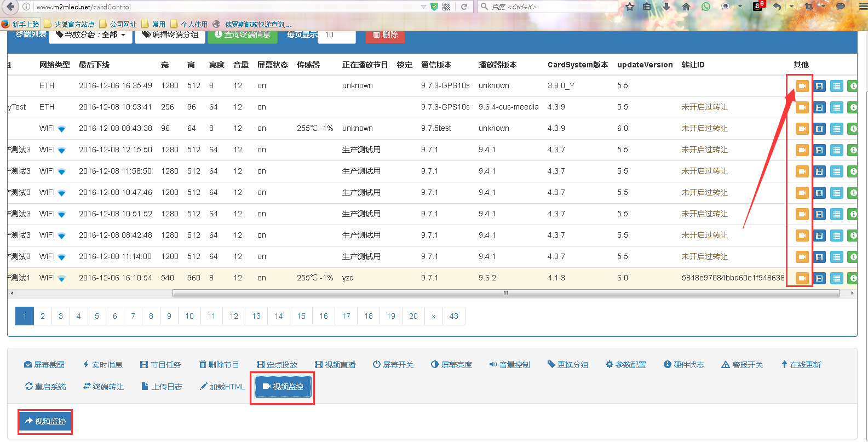The image size is (868, 442).
Task: Click orange camera icon in 2016-12-06 16:35:49 row
Action: click(x=802, y=86)
